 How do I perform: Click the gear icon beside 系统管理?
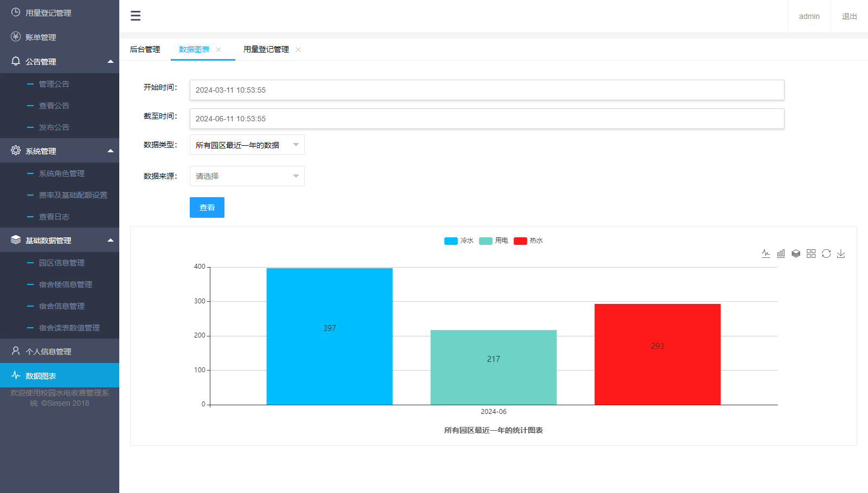pos(16,150)
